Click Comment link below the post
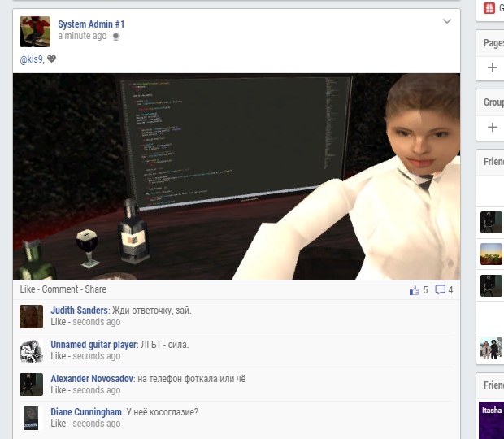This screenshot has width=504, height=439. tap(59, 289)
